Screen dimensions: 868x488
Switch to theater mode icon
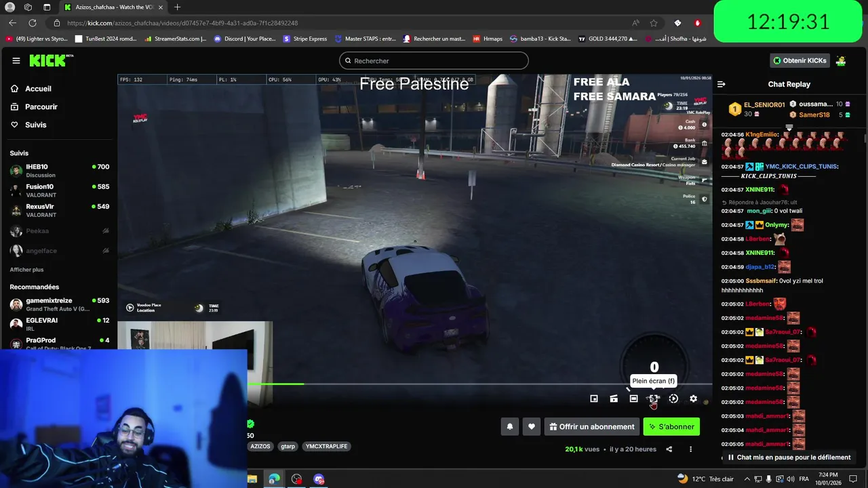[633, 399]
